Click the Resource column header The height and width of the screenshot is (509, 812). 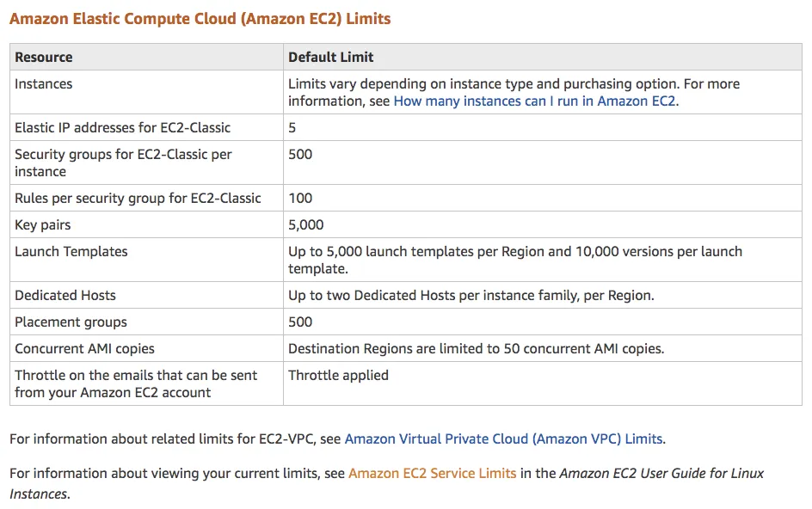tap(44, 57)
